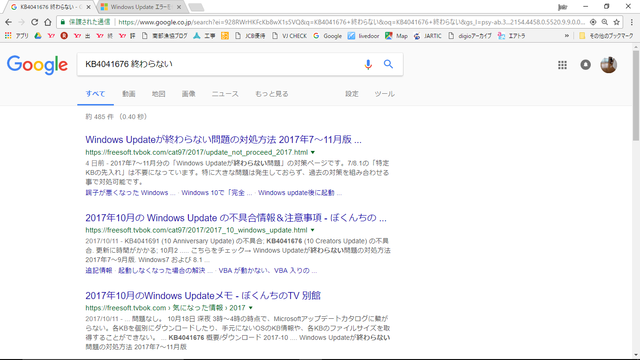640x360 pixels.
Task: Click the blue search magnifier button
Action: (x=388, y=64)
